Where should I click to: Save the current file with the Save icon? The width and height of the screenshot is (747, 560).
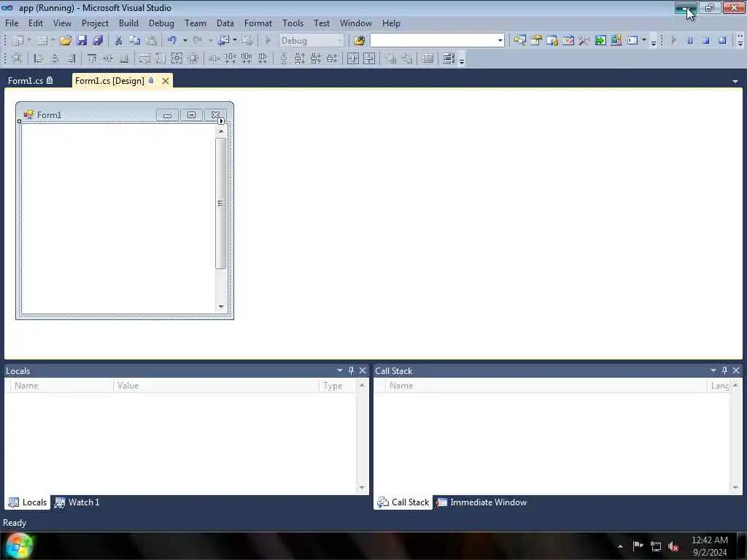[82, 41]
